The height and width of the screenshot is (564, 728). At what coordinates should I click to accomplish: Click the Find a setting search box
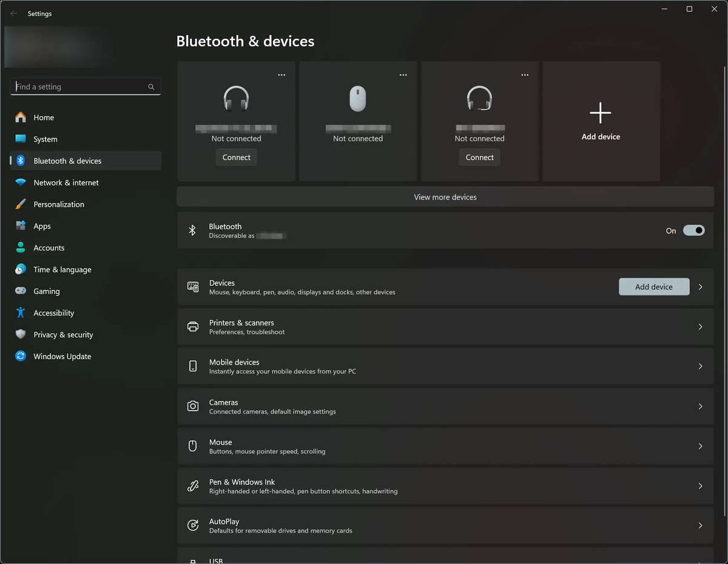coord(86,87)
